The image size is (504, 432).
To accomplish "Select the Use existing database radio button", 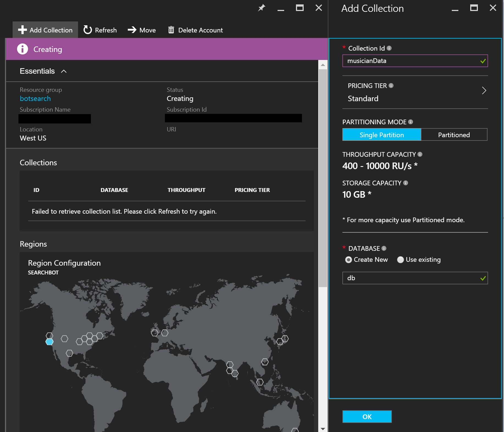I will [x=400, y=260].
